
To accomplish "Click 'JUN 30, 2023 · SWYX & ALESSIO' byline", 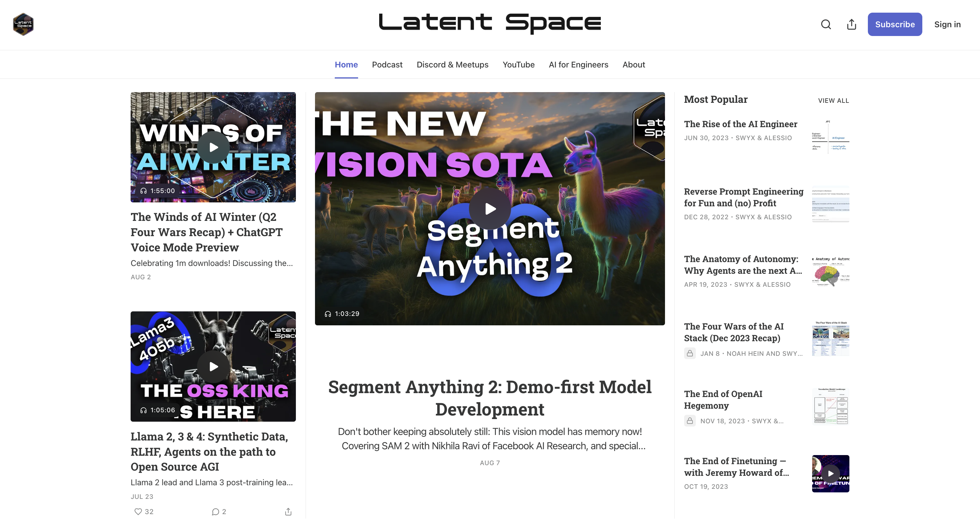I will 738,138.
